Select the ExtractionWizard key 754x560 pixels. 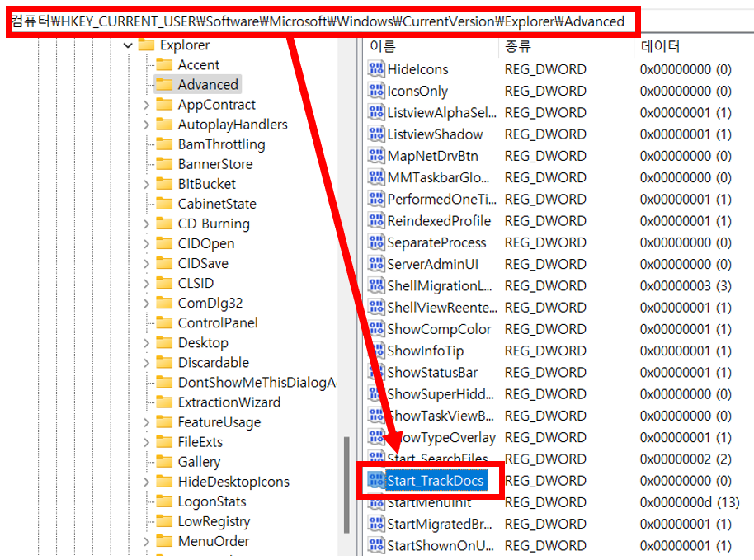click(x=229, y=402)
